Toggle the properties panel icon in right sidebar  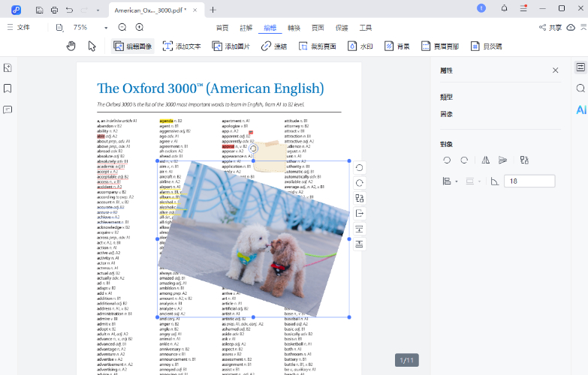click(x=580, y=67)
